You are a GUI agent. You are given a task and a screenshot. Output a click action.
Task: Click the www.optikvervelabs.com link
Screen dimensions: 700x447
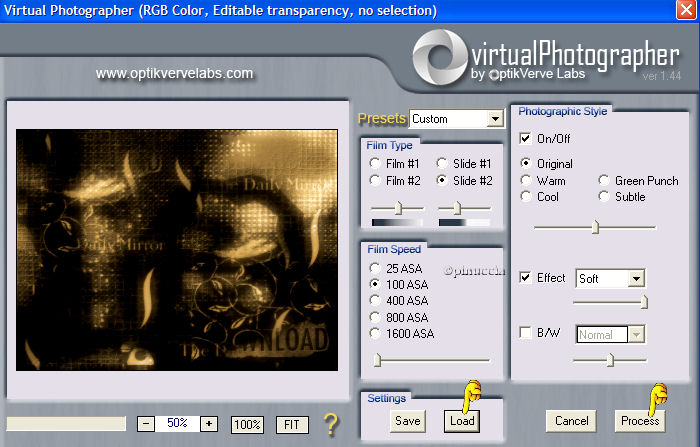click(175, 73)
